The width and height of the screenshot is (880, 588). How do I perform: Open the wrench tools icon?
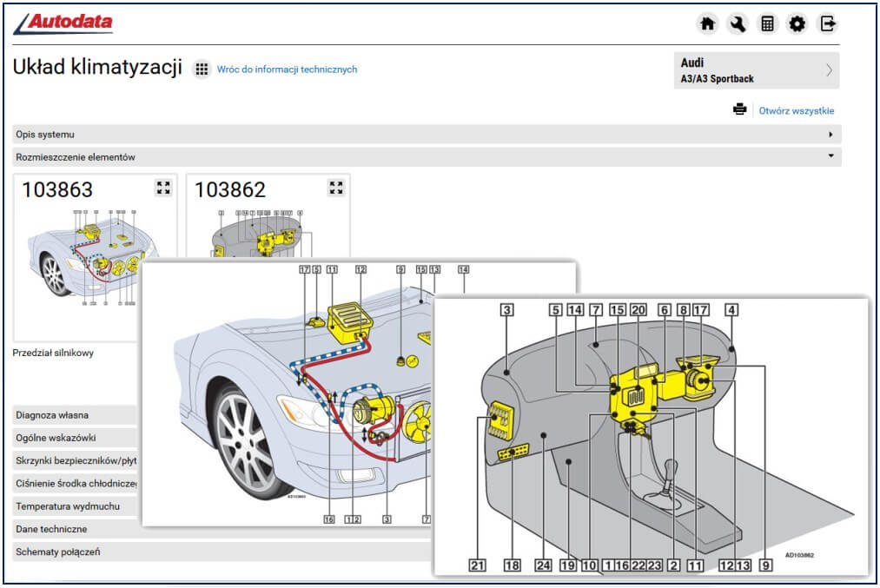(738, 23)
